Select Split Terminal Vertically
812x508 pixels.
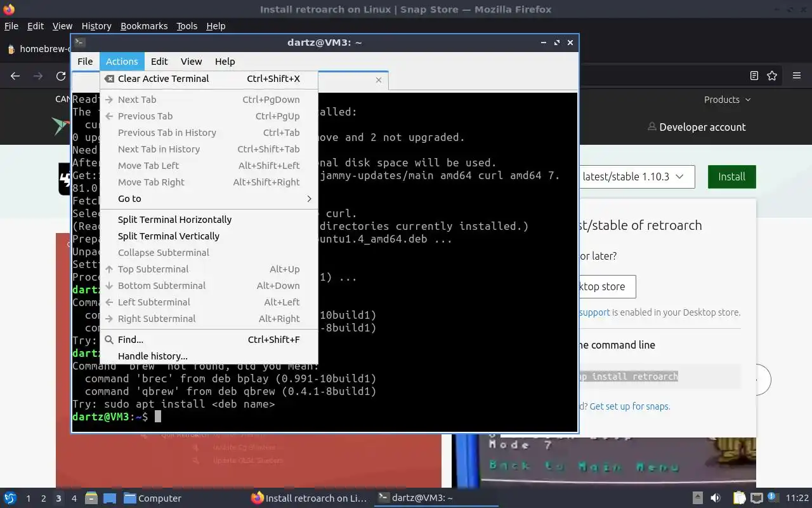[209, 236]
